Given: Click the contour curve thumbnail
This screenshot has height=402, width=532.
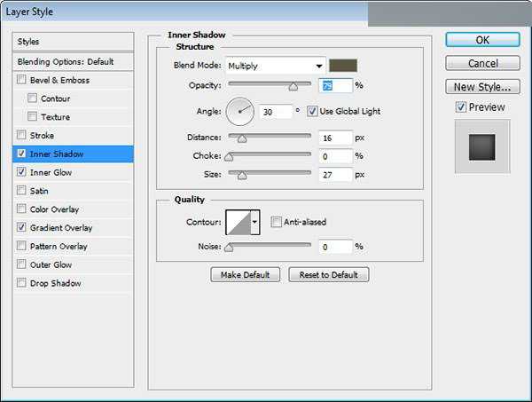Looking at the screenshot, I should pyautogui.click(x=238, y=222).
